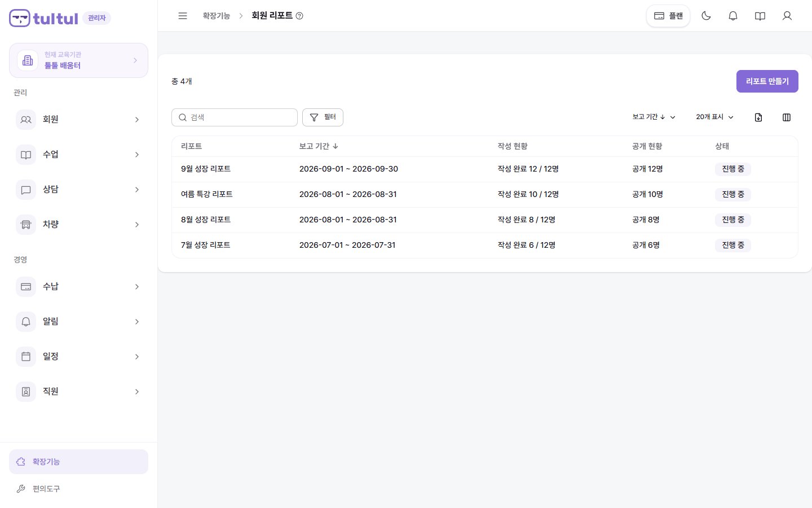Open the 8월 성장 리포트 row
Image resolution: width=812 pixels, height=508 pixels.
point(485,220)
